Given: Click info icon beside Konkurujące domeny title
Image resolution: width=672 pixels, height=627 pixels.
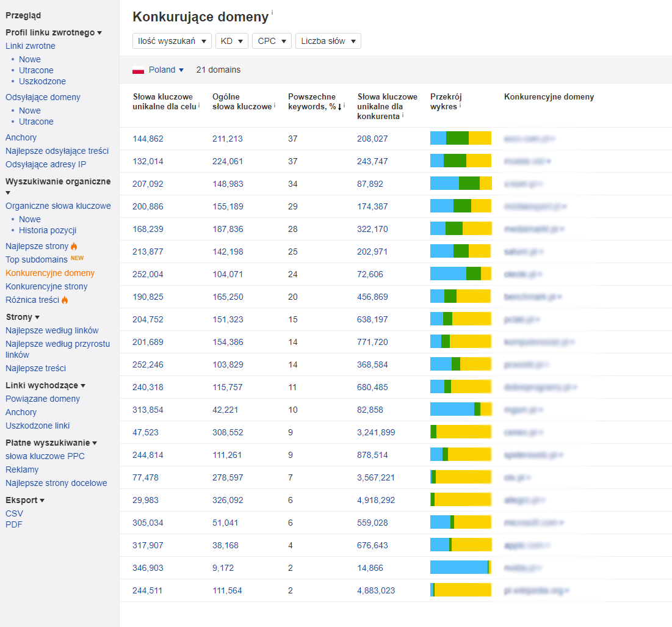Looking at the screenshot, I should pyautogui.click(x=272, y=13).
